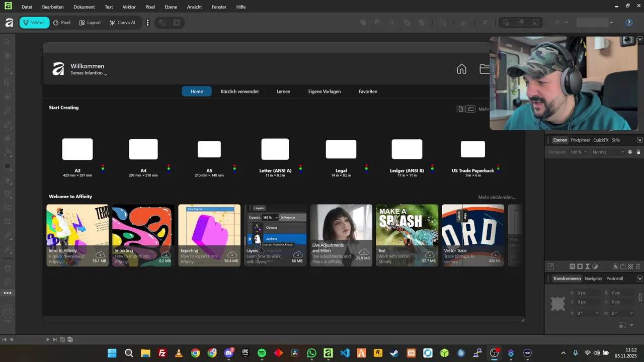Image resolution: width=644 pixels, height=362 pixels.
Task: Click the edit layer pencil icon
Action: 550,266
